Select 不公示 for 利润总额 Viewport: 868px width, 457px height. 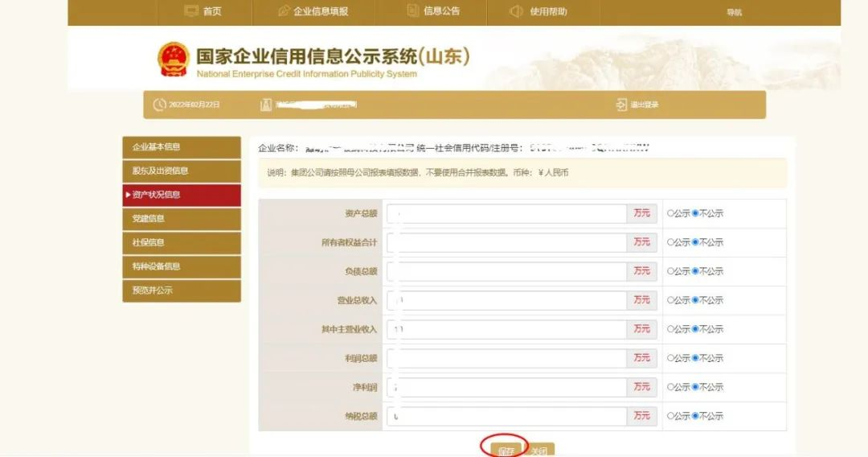(x=695, y=358)
